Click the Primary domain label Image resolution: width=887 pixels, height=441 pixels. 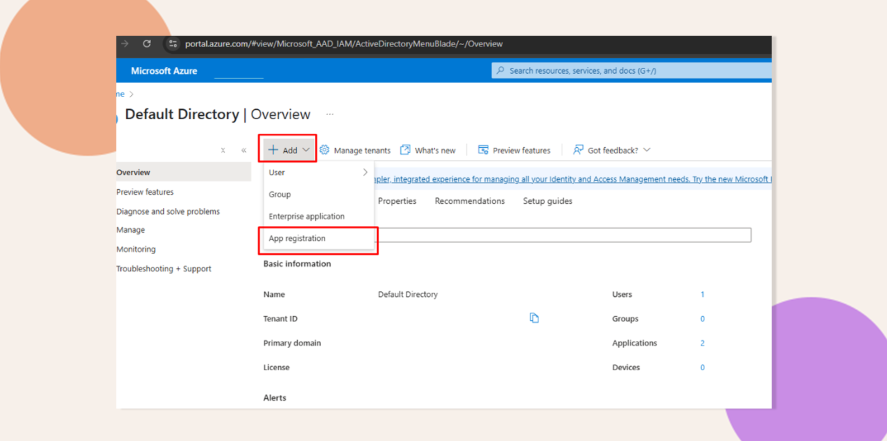click(x=292, y=343)
